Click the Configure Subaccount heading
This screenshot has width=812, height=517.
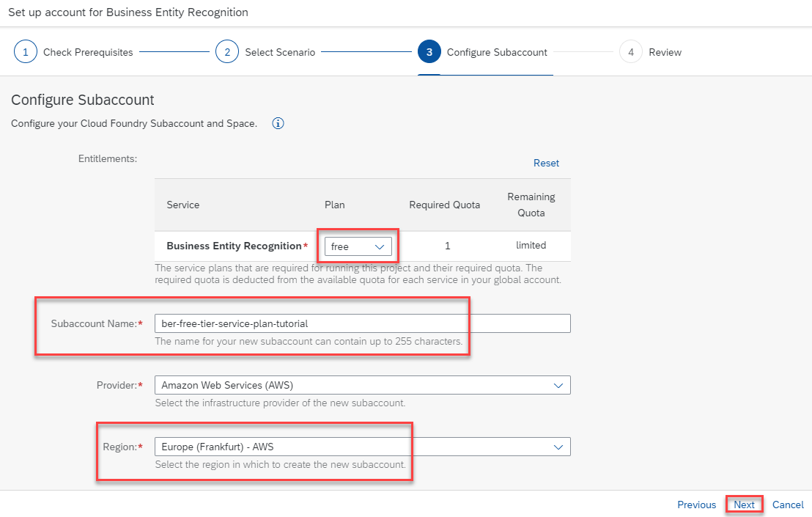click(x=83, y=100)
